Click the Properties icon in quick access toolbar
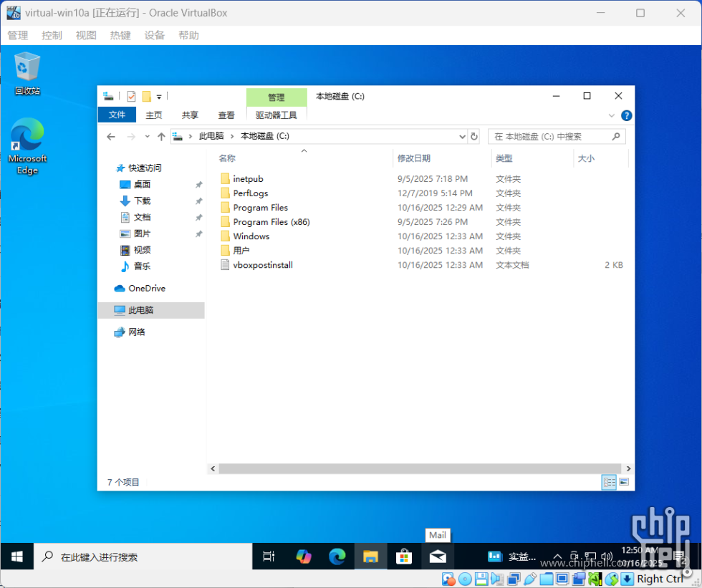This screenshot has height=588, width=702. (x=131, y=97)
